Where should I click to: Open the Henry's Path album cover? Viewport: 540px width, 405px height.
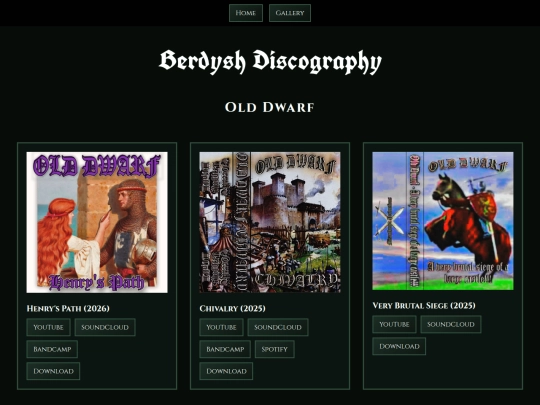[97, 222]
